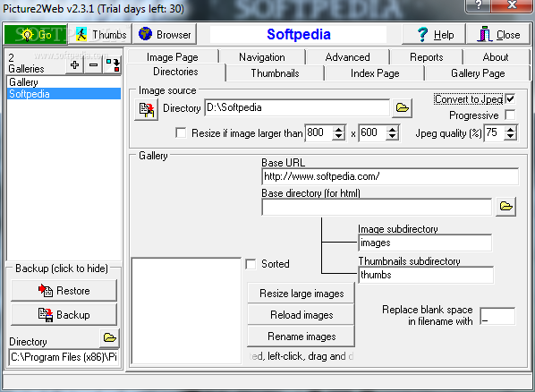Remove gallery with minus icon
Image resolution: width=535 pixels, height=392 pixels.
point(93,64)
